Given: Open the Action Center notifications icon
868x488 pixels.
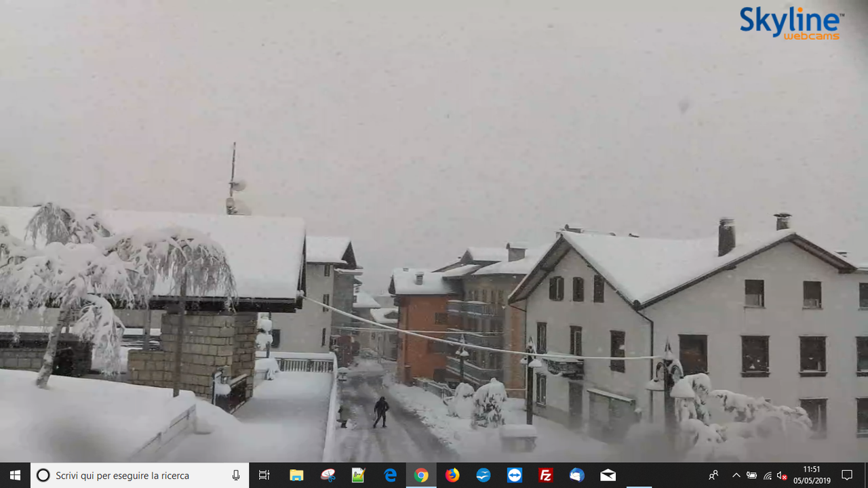Looking at the screenshot, I should (x=847, y=475).
